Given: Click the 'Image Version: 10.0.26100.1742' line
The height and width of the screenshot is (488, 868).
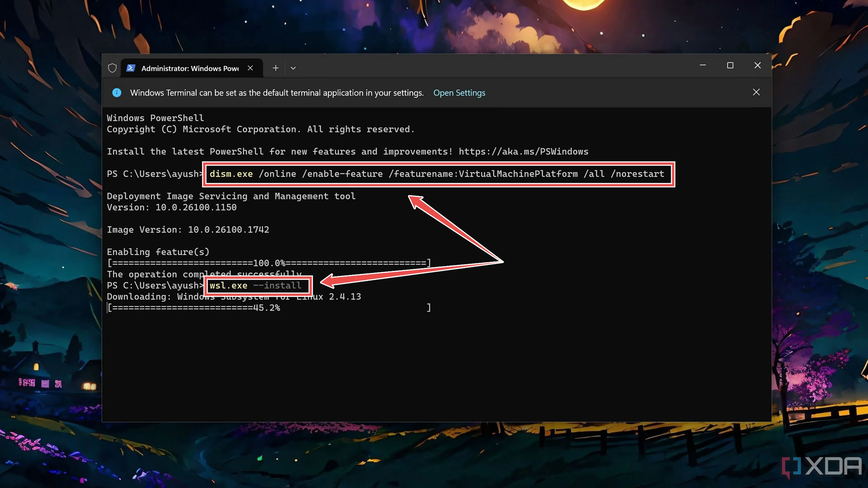Looking at the screenshot, I should pos(188,230).
